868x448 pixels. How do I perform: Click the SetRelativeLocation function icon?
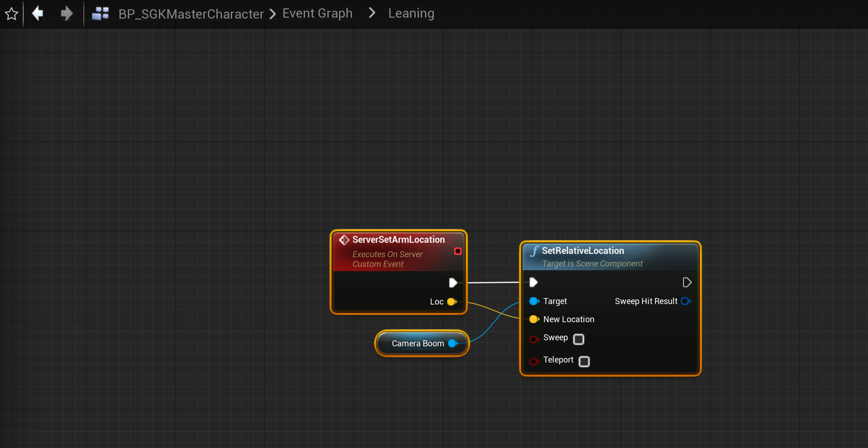tap(535, 251)
